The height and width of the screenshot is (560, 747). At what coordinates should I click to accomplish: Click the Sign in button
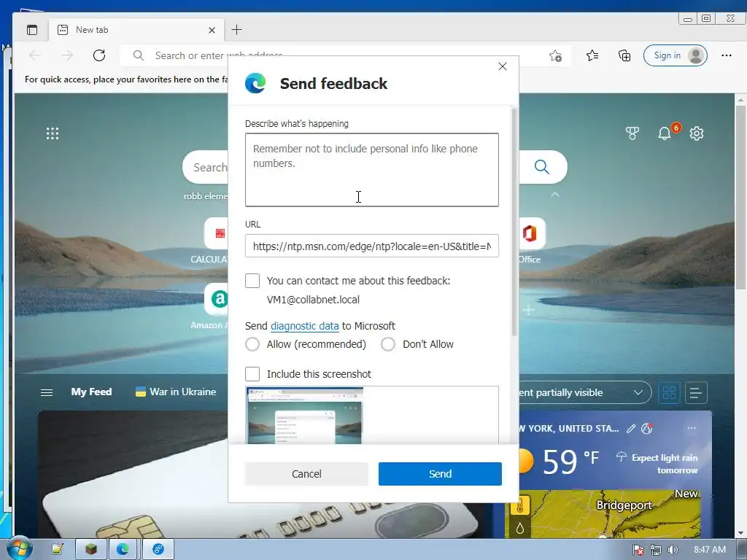click(x=676, y=55)
